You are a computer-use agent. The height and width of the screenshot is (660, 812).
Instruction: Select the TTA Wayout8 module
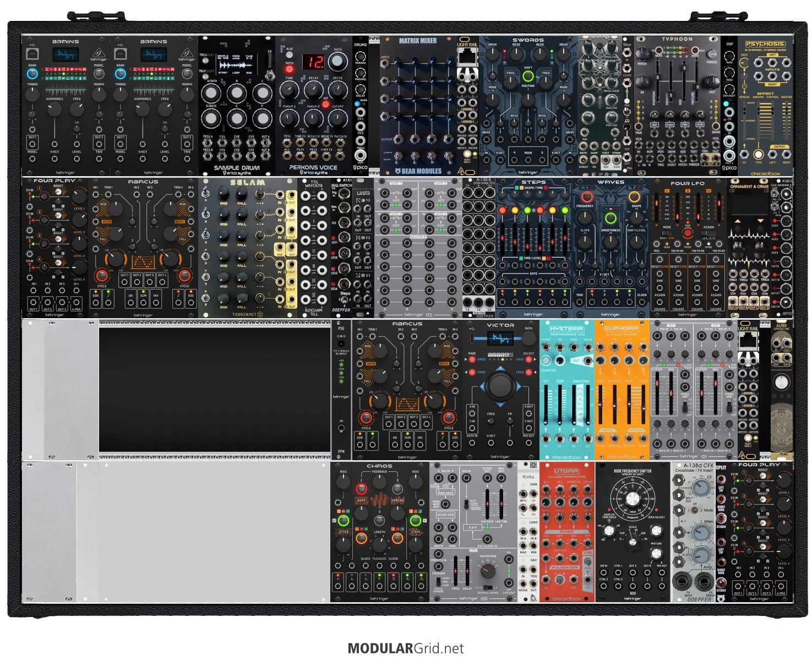(314, 248)
